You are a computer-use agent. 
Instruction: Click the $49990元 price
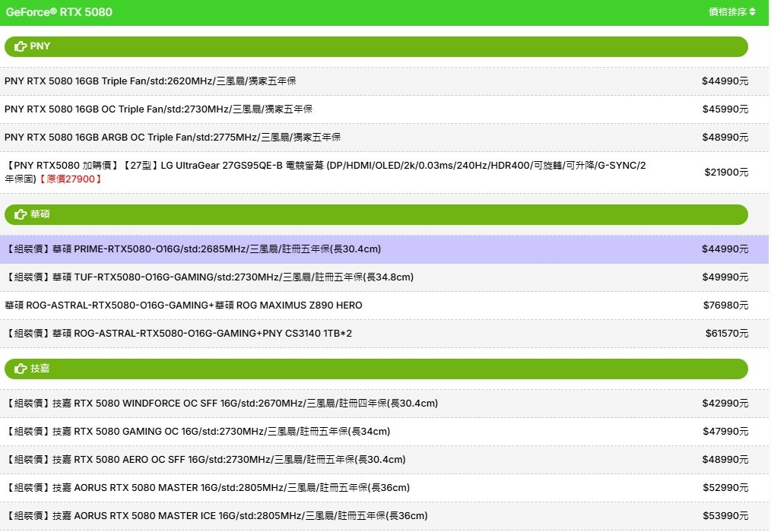(725, 277)
